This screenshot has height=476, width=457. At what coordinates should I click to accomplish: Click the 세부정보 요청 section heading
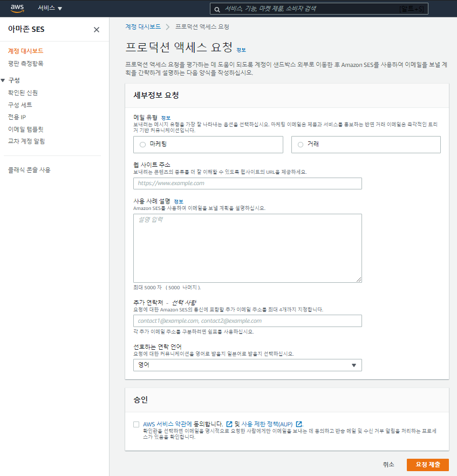coord(156,96)
